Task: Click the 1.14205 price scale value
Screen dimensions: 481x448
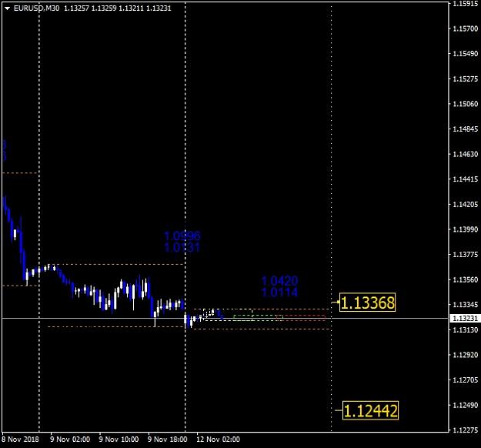Action: coord(466,204)
